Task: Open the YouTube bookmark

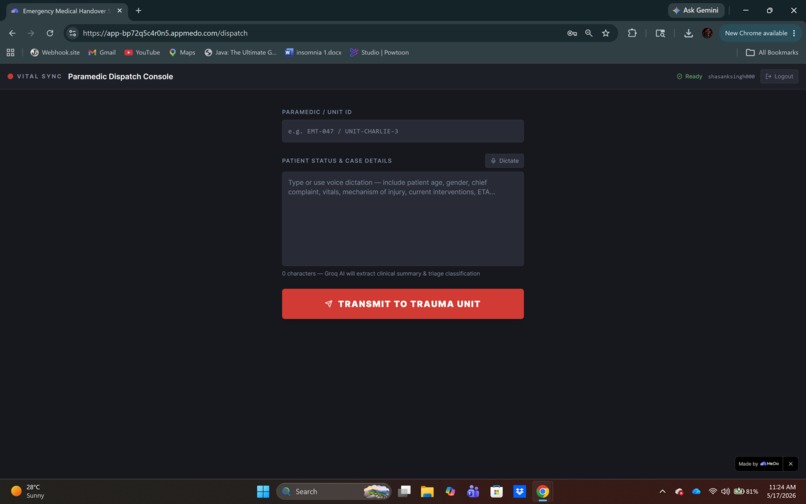Action: pos(142,52)
